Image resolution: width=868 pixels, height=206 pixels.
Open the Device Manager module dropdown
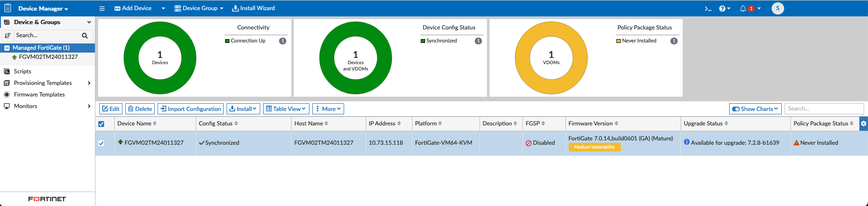pos(43,8)
